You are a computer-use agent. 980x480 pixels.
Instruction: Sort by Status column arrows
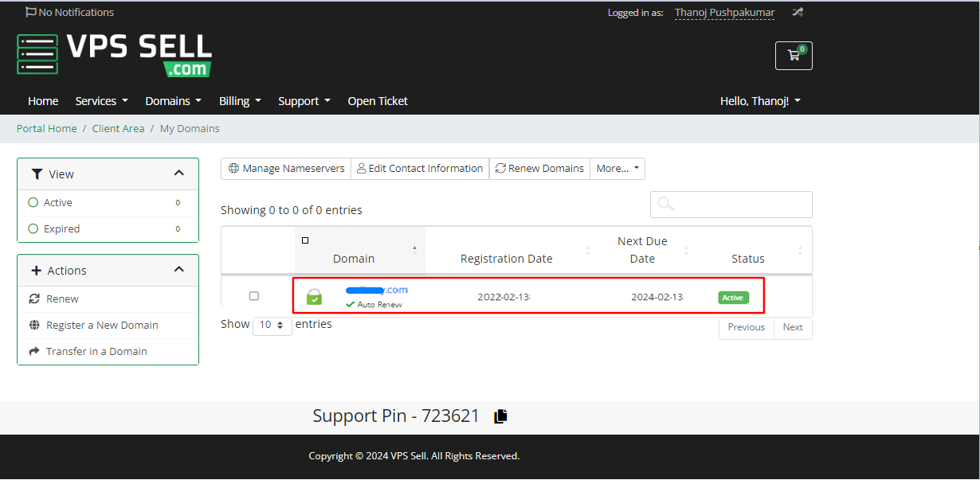[x=800, y=250]
